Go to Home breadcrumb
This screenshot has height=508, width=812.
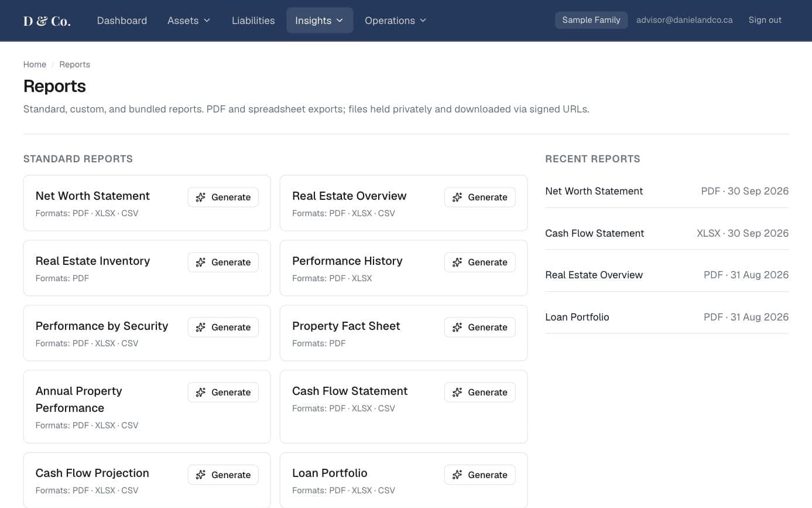35,64
